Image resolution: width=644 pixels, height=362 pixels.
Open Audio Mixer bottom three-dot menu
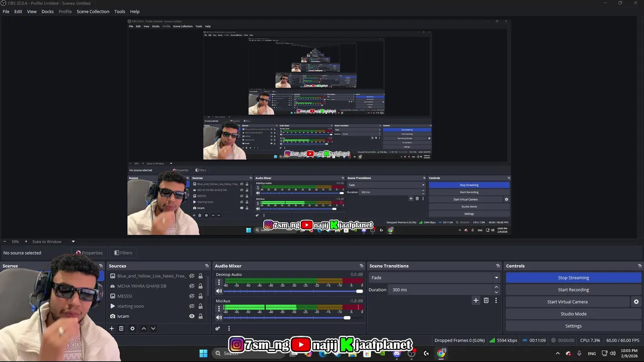click(229, 328)
